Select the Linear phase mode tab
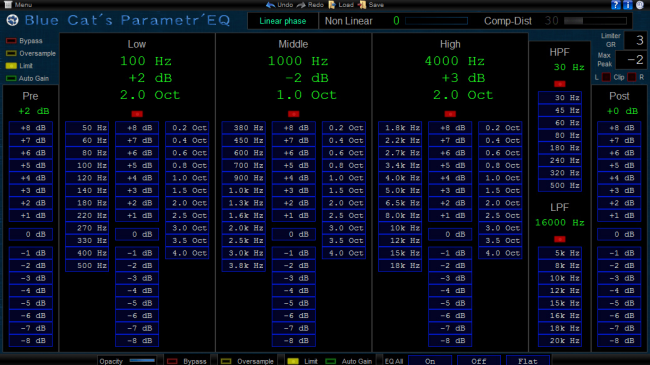The width and height of the screenshot is (650, 365). click(283, 21)
